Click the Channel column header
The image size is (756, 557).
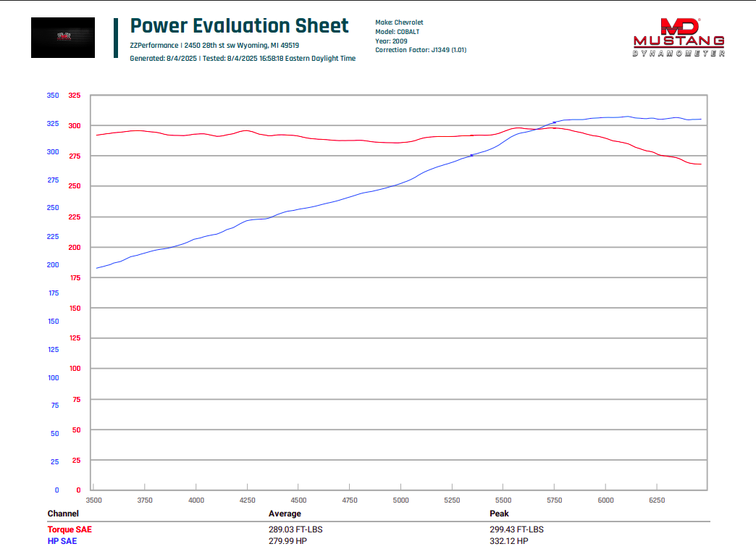[63, 514]
